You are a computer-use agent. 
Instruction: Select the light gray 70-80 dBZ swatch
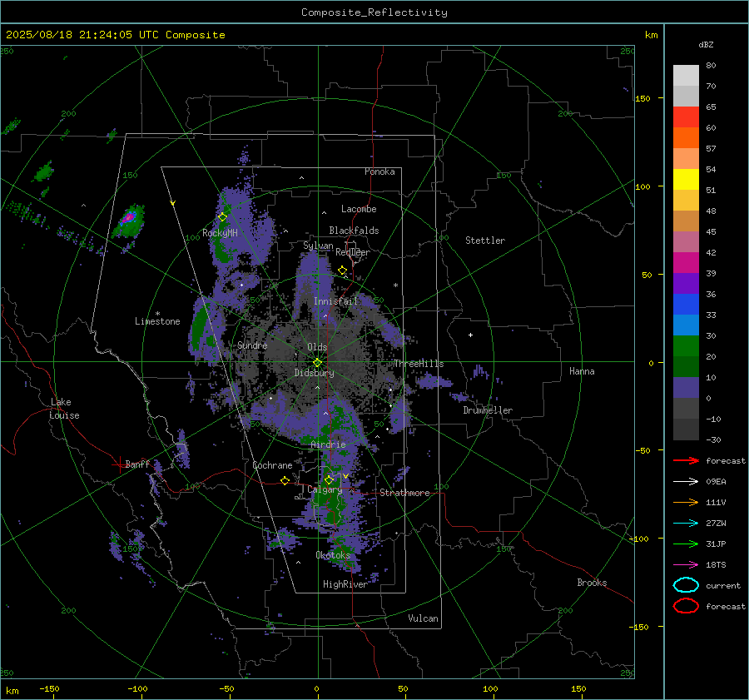(686, 76)
